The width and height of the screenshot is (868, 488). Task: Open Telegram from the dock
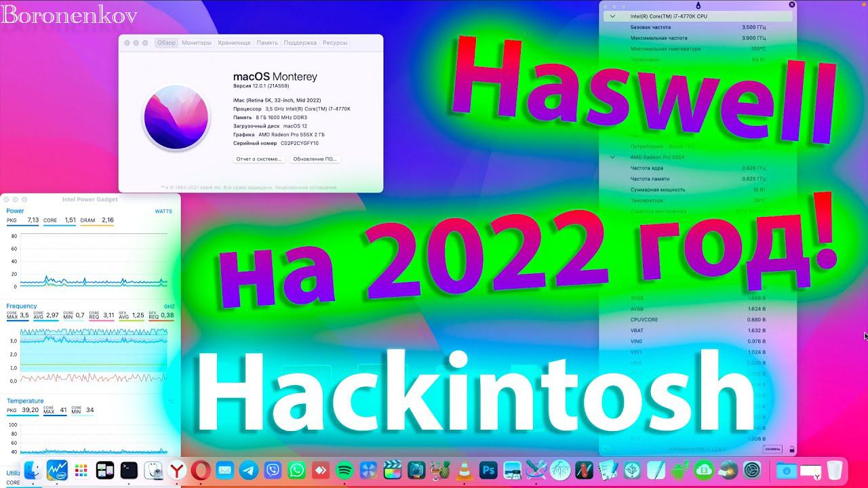249,470
